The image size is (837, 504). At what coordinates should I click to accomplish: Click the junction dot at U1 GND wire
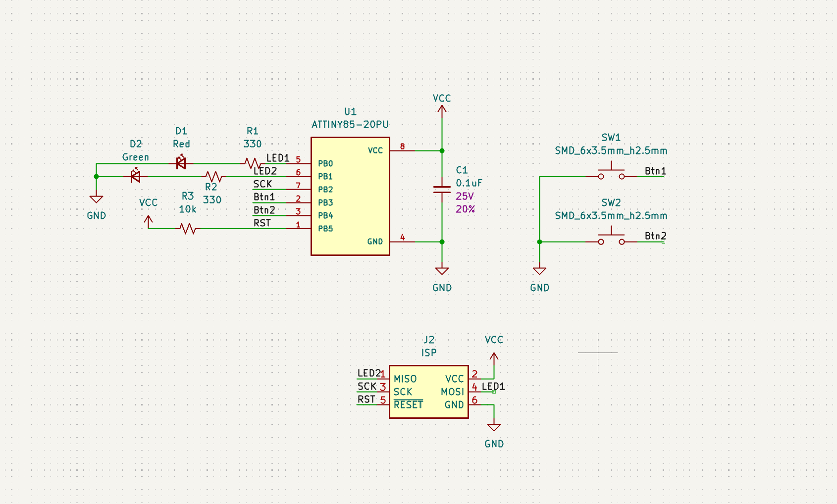442,242
